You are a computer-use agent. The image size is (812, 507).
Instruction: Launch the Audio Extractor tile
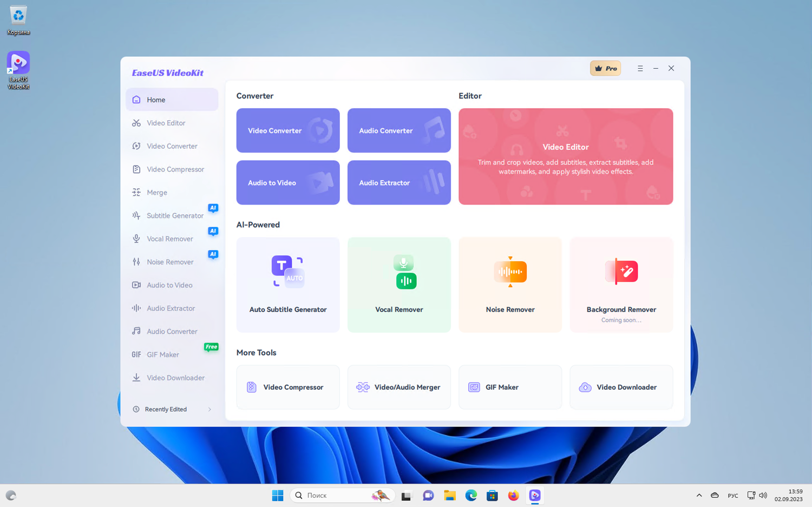399,182
